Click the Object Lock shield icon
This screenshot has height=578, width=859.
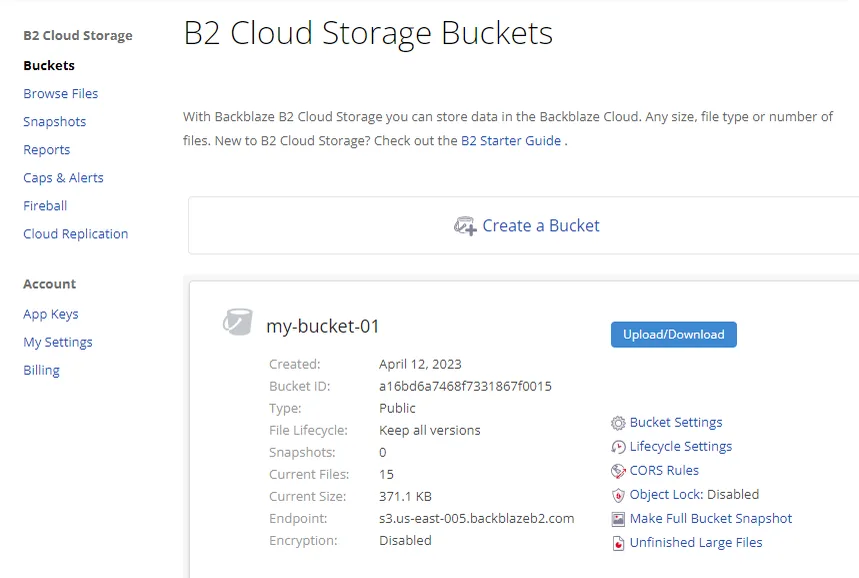click(618, 495)
